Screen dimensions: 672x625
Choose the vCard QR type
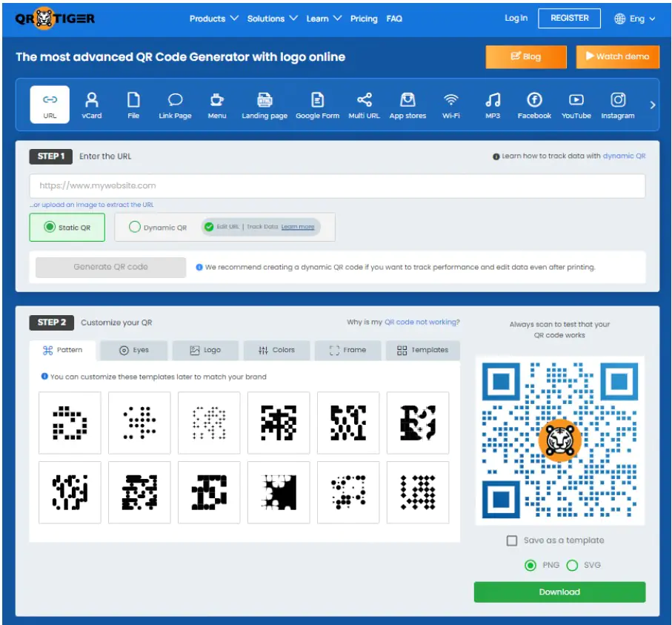click(x=92, y=105)
